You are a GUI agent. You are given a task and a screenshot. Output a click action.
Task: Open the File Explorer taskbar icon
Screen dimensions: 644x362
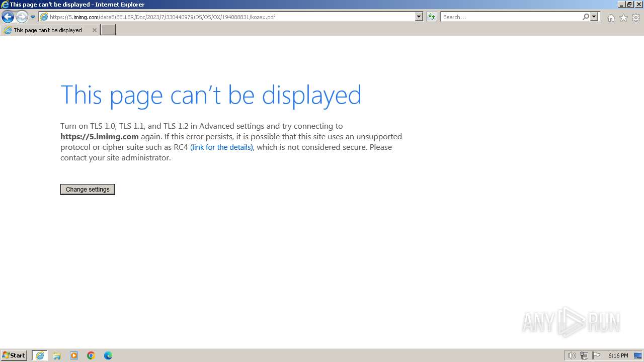[x=57, y=355]
